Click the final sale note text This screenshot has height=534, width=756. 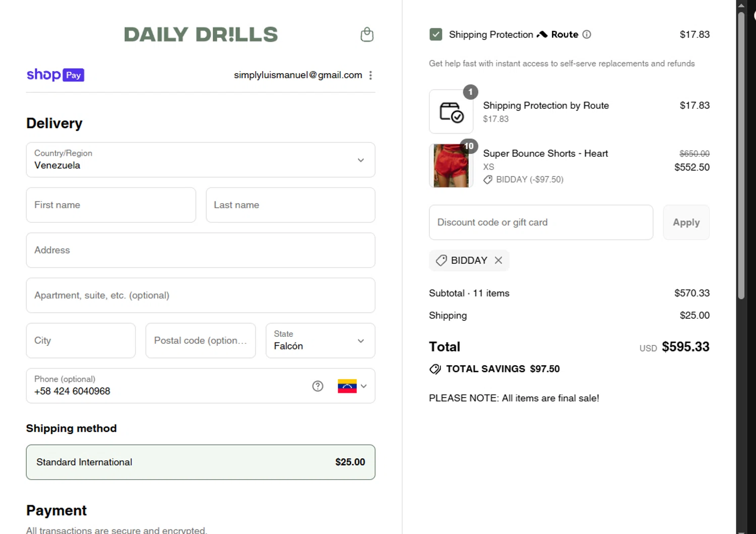pos(514,398)
